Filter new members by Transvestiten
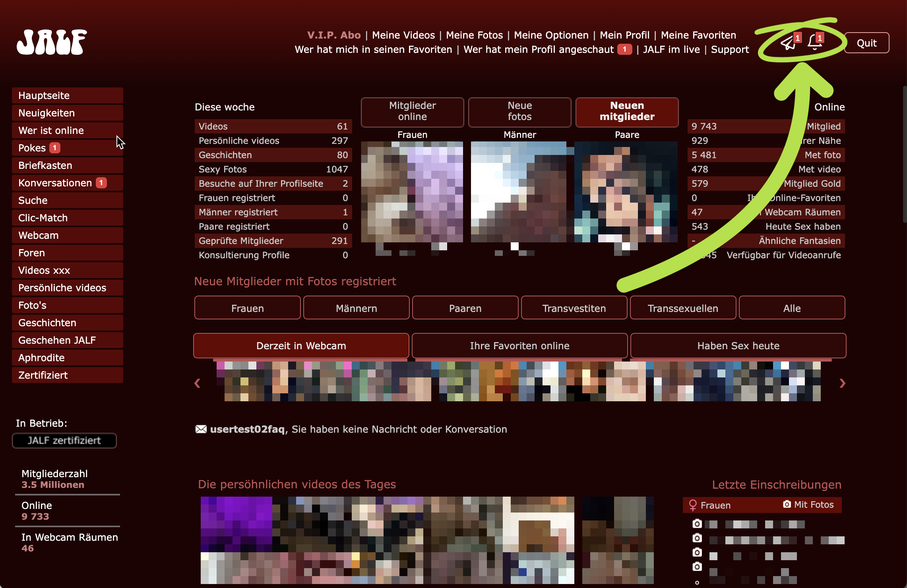Screen dimensions: 907x588 [574, 308]
